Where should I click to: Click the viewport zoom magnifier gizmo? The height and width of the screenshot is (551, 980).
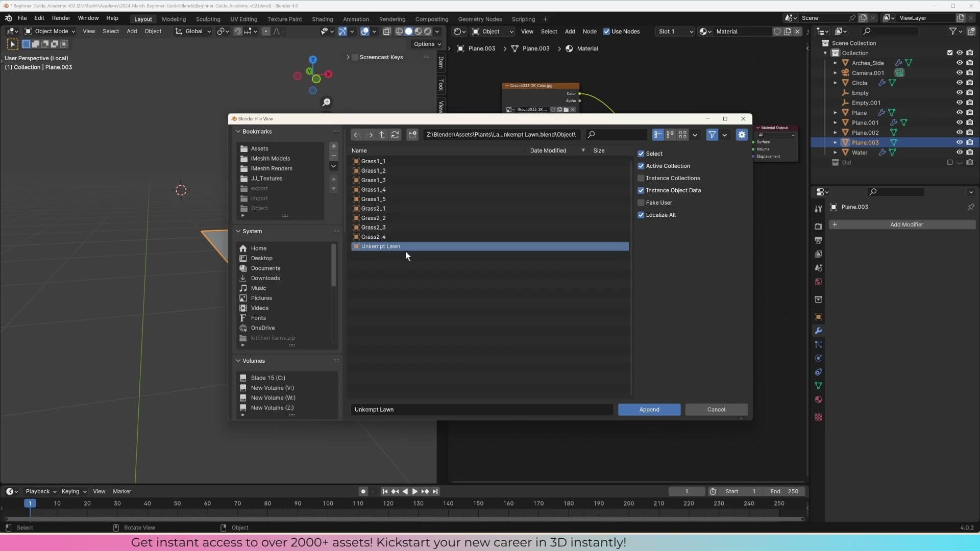(x=327, y=103)
